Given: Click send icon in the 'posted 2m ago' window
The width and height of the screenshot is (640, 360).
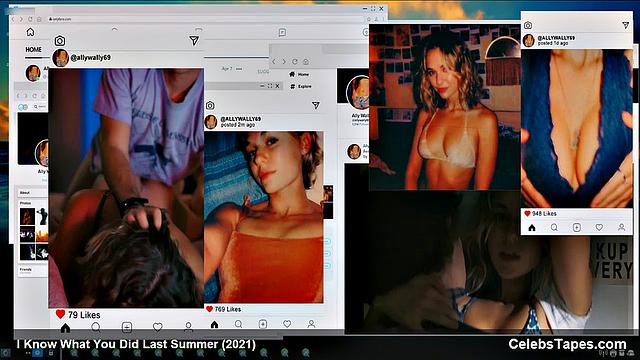Looking at the screenshot, I should pyautogui.click(x=316, y=105).
